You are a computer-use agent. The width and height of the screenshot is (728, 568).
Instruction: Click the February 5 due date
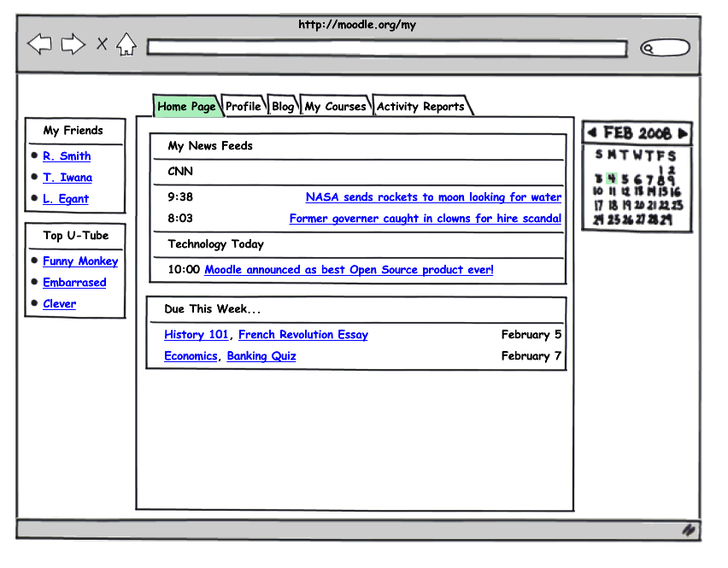coord(531,335)
